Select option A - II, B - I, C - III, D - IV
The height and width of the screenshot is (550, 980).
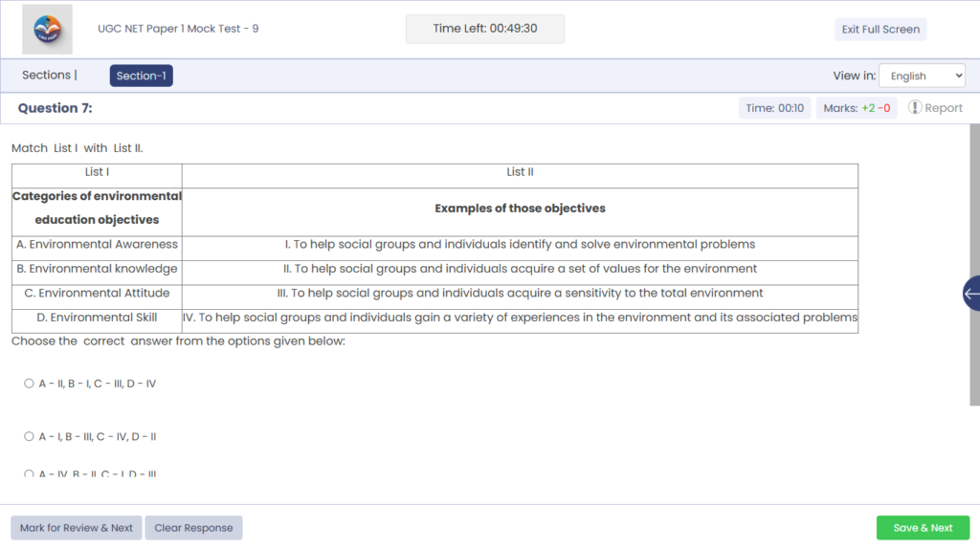point(29,384)
